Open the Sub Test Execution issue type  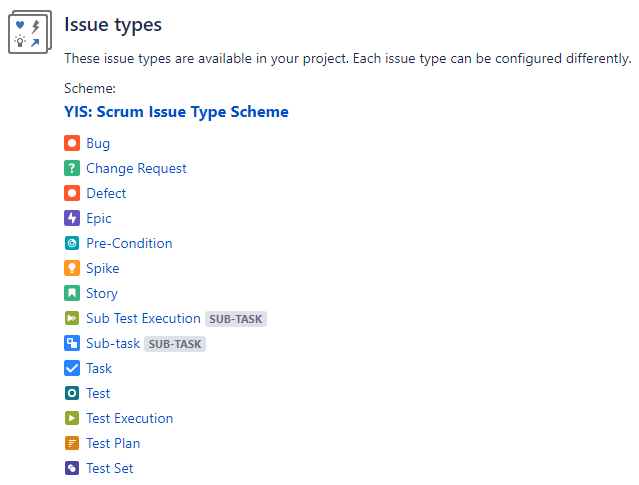(x=143, y=318)
